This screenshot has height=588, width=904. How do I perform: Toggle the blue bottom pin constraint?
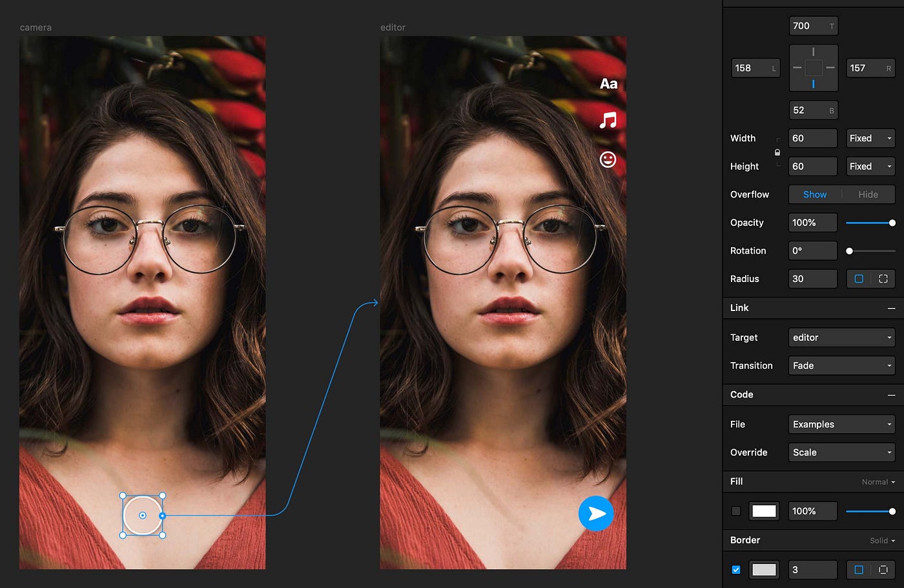click(814, 84)
